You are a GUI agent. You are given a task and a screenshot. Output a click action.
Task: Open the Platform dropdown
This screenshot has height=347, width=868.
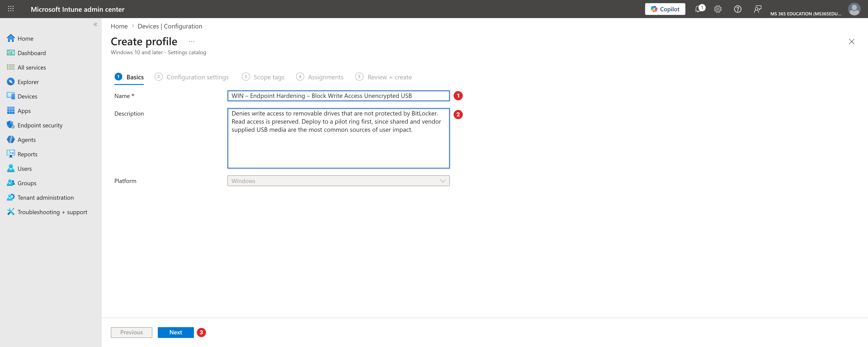(338, 181)
